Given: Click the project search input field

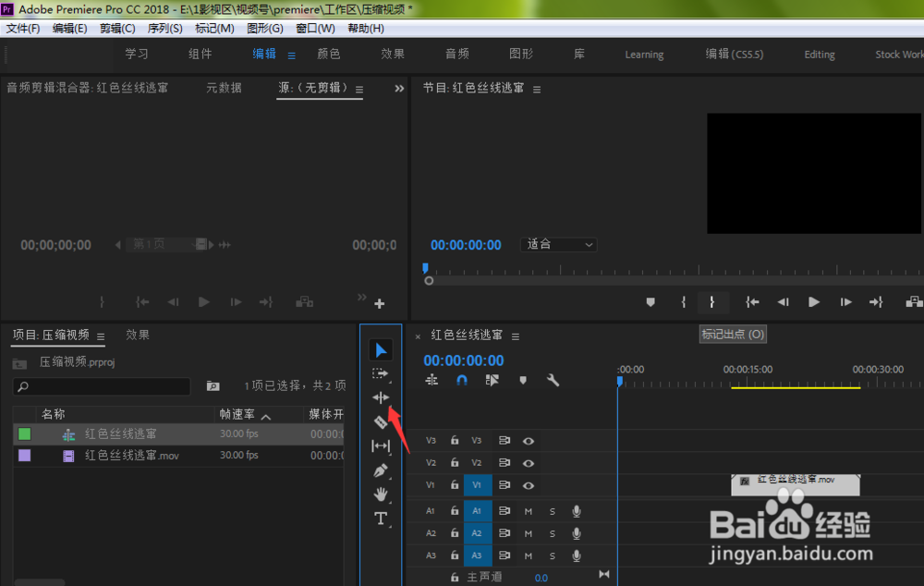Looking at the screenshot, I should (102, 386).
